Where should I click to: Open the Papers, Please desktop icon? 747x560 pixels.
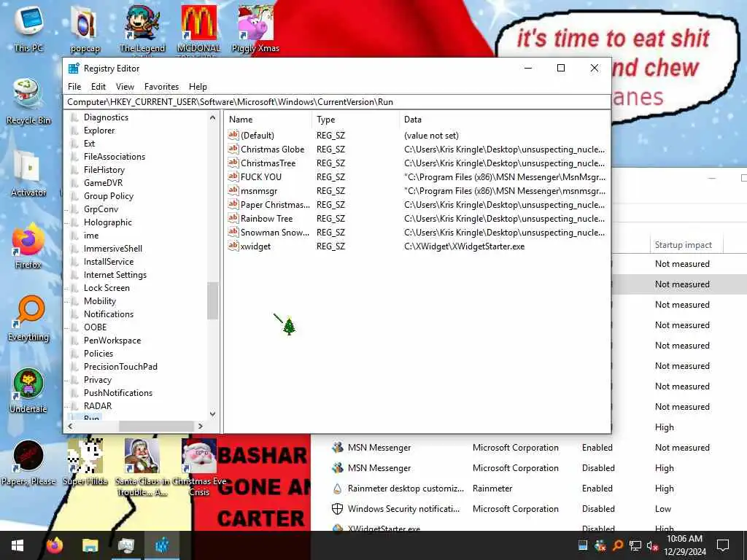[x=28, y=462]
